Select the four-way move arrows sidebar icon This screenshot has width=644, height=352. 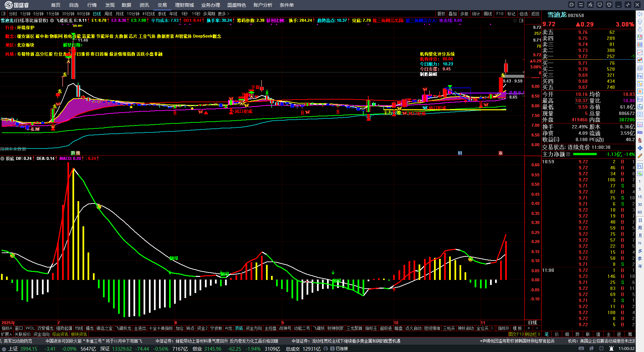tap(640, 148)
